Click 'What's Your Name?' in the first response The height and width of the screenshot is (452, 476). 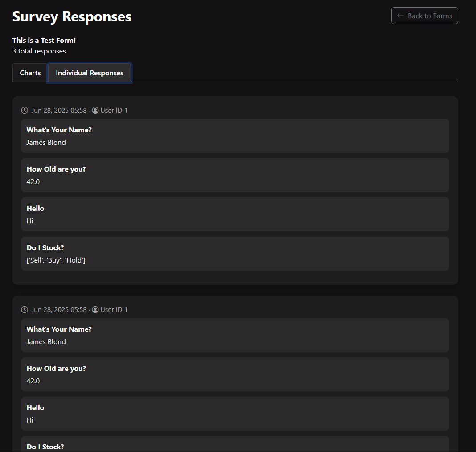pos(59,130)
